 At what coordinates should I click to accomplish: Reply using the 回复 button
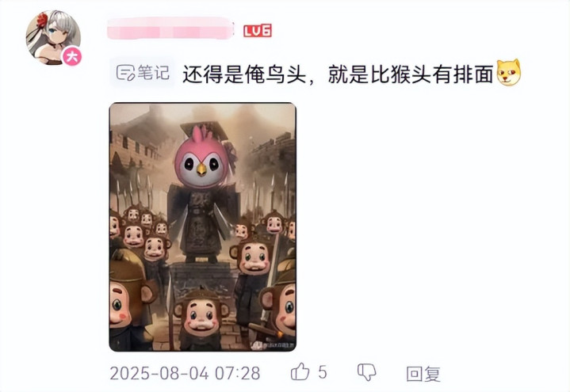tap(423, 374)
